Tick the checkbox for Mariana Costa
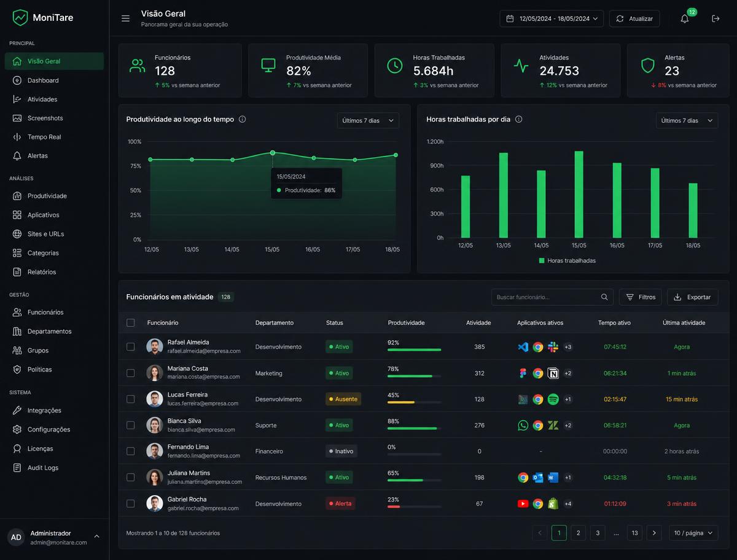The image size is (737, 560). click(x=130, y=373)
